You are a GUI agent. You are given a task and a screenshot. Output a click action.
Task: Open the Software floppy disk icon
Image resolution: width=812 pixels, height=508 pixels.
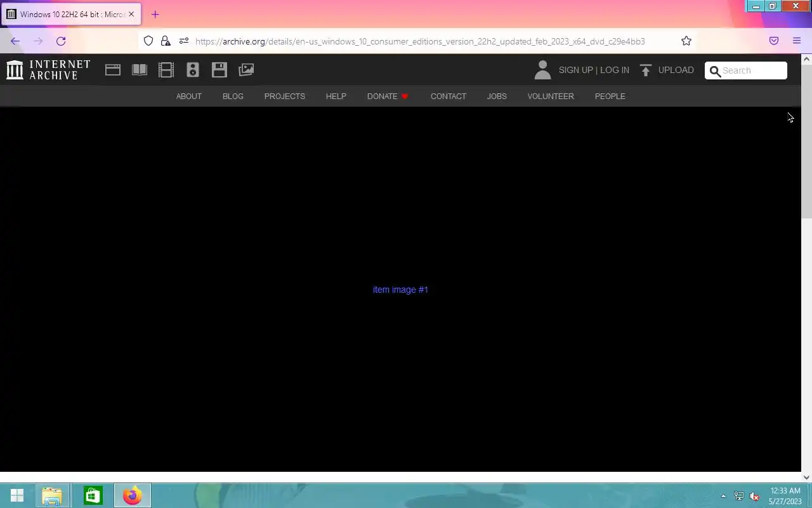pyautogui.click(x=219, y=70)
